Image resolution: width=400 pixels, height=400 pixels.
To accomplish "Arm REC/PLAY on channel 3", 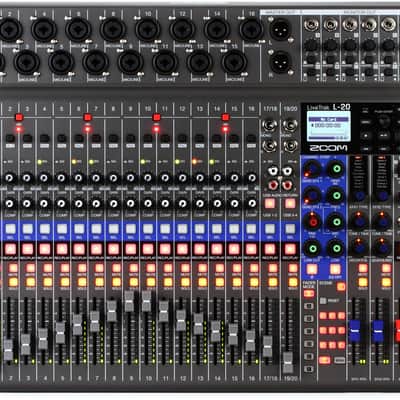I will coord(28,249).
